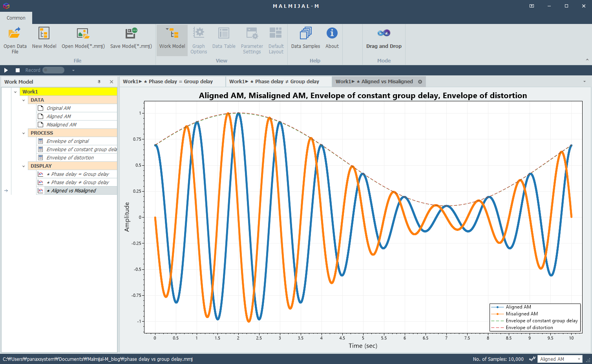This screenshot has width=592, height=364.
Task: Click the MALMIJAL-M app logo icon
Action: (x=6, y=6)
